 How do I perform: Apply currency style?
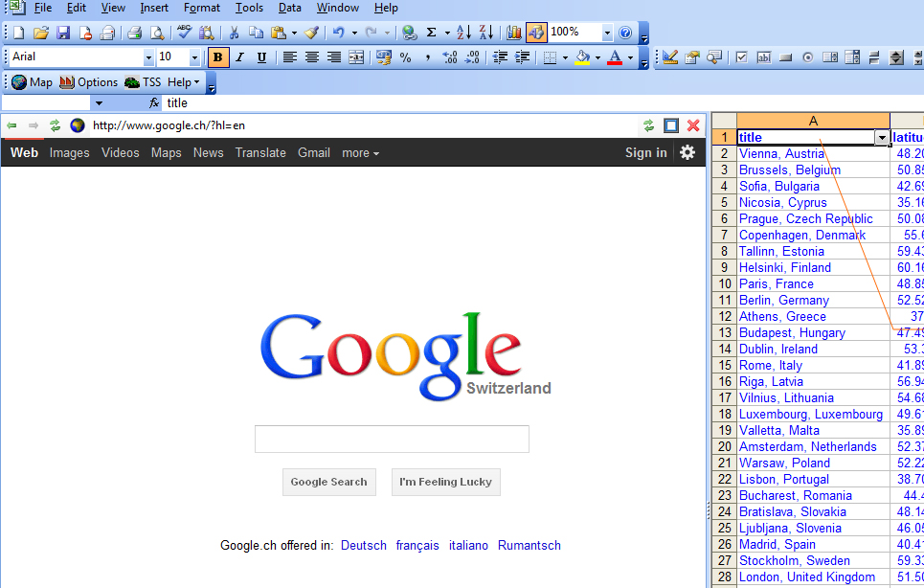tap(384, 57)
